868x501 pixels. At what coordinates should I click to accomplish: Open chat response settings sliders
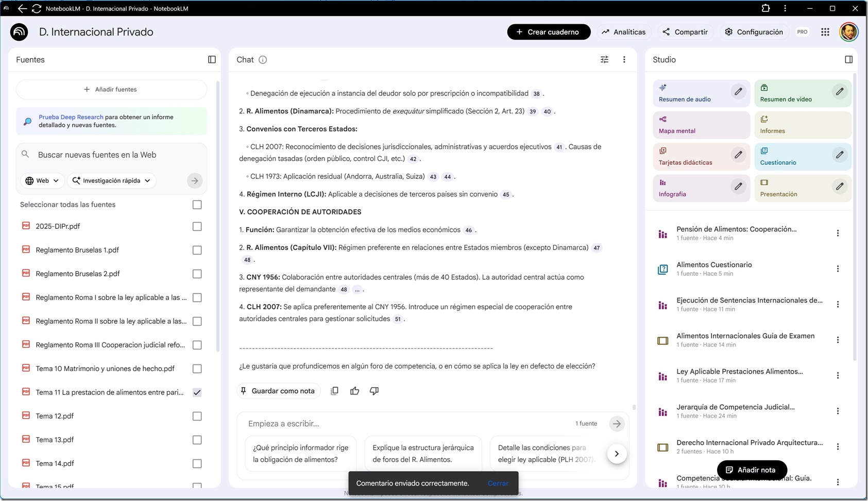coord(604,59)
